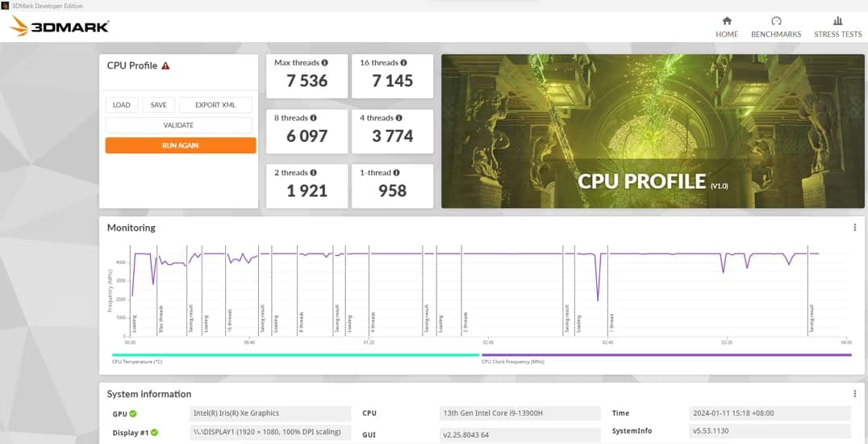Open System information panel options menu
Image resolution: width=868 pixels, height=444 pixels.
pyautogui.click(x=855, y=394)
